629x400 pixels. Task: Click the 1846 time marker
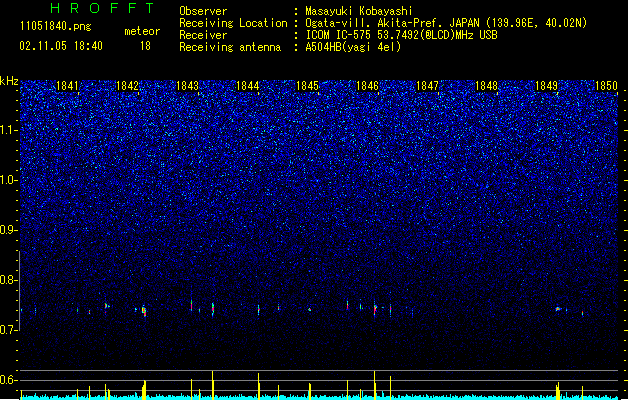367,86
